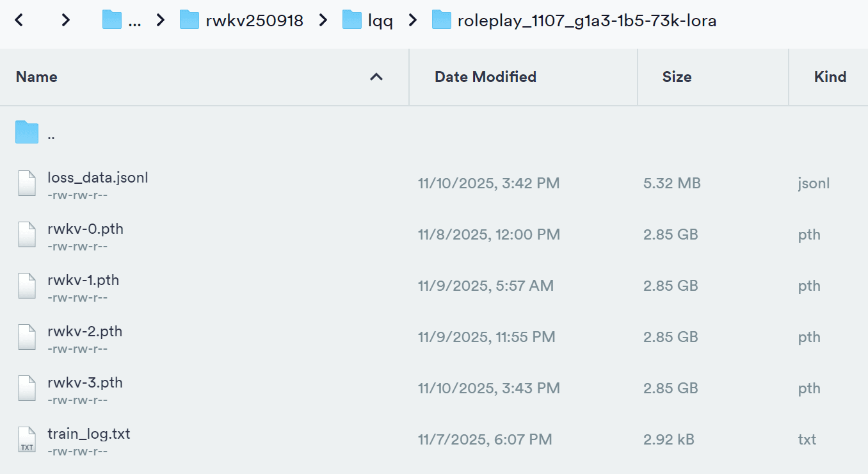Click the folder icon beside lqq
The height and width of the screenshot is (474, 868).
coord(351,20)
